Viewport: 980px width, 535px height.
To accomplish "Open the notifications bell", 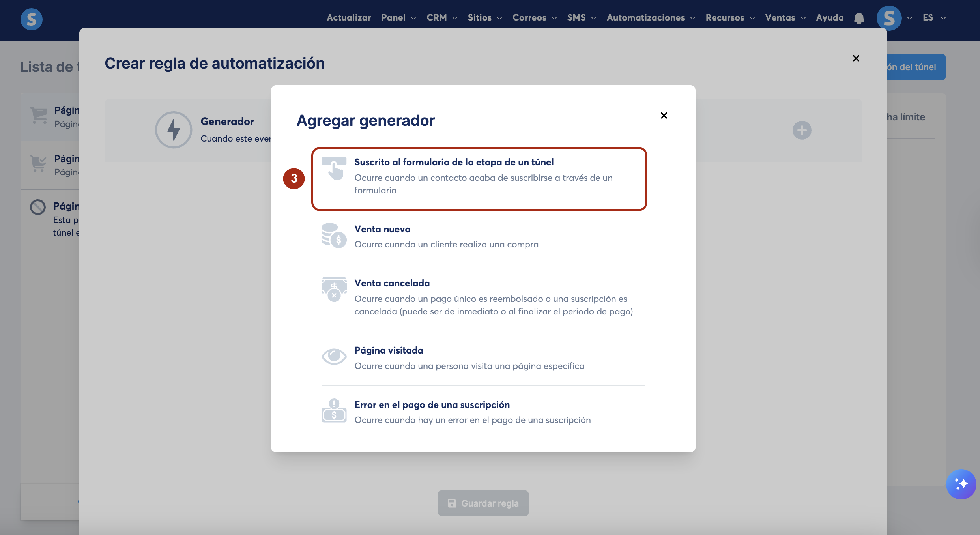I will point(859,18).
